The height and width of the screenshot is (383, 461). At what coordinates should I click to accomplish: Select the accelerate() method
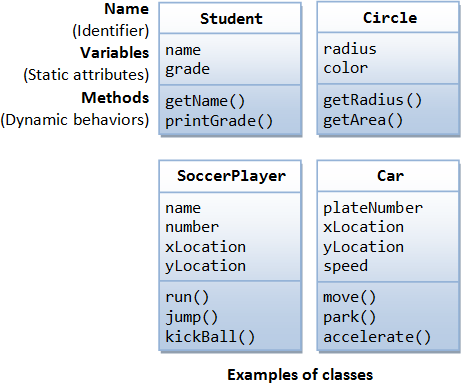tap(377, 337)
